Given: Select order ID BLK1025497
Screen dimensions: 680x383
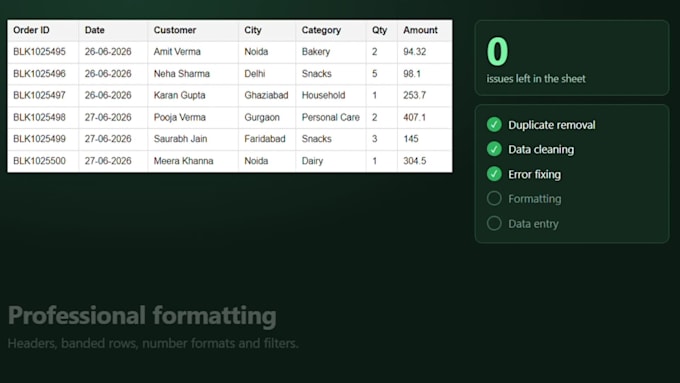Looking at the screenshot, I should point(39,95).
